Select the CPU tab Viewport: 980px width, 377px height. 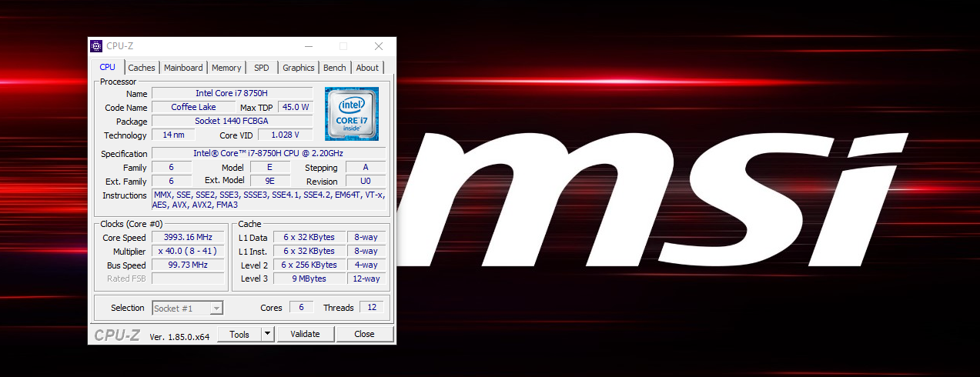pyautogui.click(x=108, y=67)
